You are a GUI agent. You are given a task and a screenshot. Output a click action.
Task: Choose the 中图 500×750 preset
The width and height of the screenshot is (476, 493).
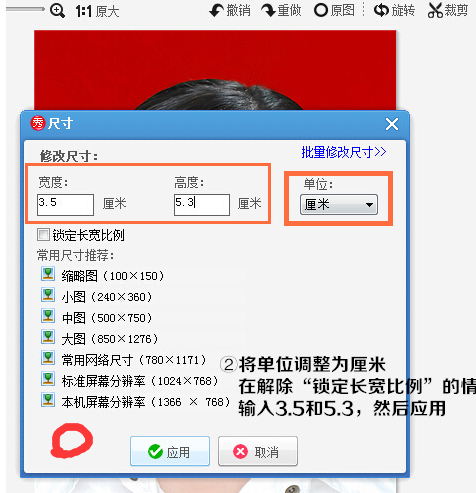(x=97, y=317)
